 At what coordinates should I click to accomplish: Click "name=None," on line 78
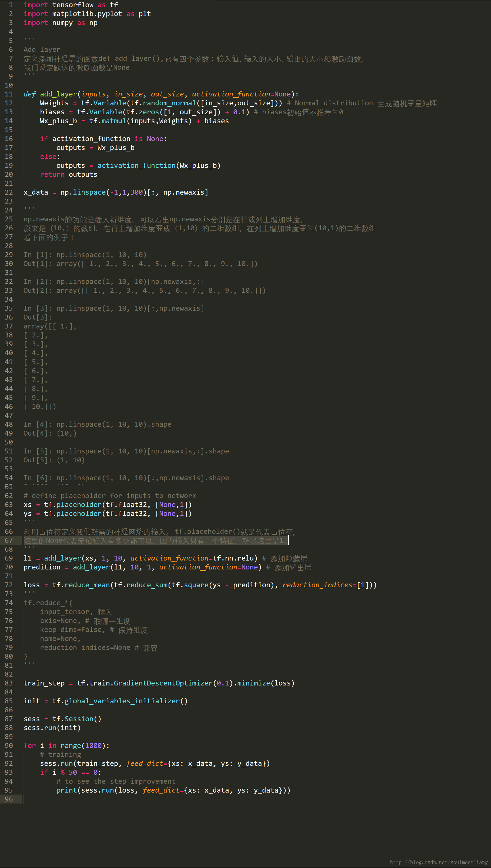tap(60, 639)
